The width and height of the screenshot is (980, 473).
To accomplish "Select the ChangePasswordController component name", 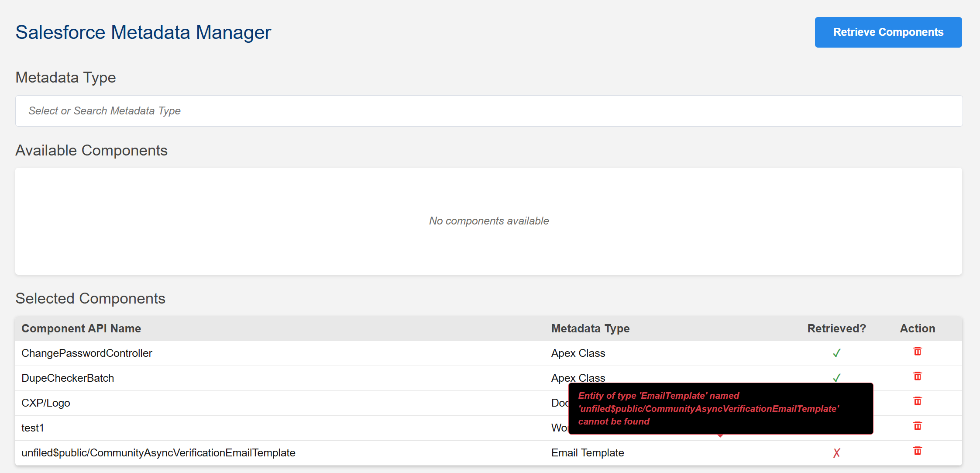I will (87, 353).
